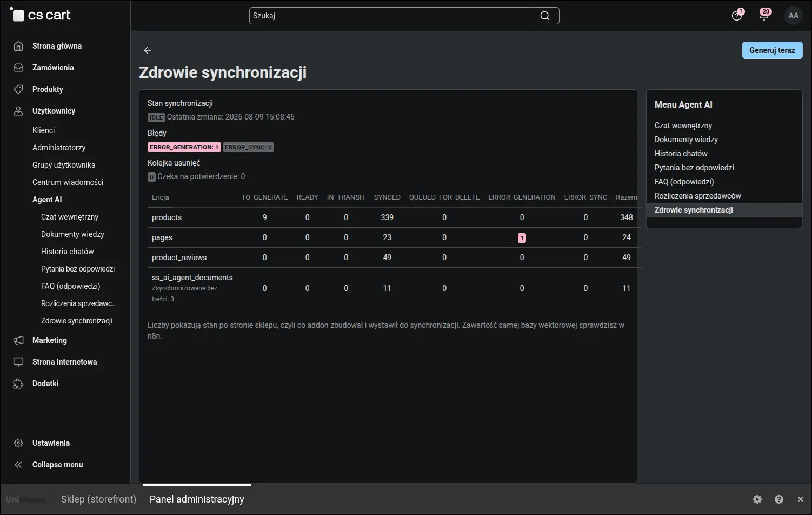This screenshot has width=812, height=515.
Task: Open truncated Rozliczenia sprzedawc... sidebar item
Action: coord(79,303)
